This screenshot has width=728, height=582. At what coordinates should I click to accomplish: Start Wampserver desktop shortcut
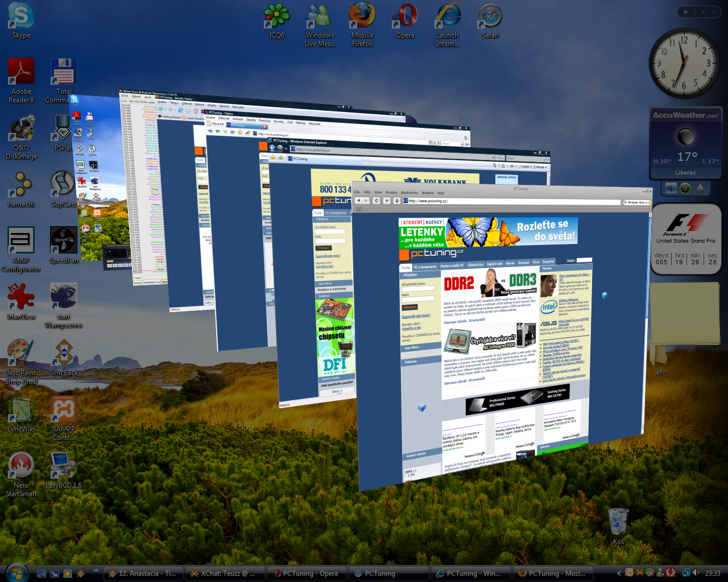tap(64, 306)
